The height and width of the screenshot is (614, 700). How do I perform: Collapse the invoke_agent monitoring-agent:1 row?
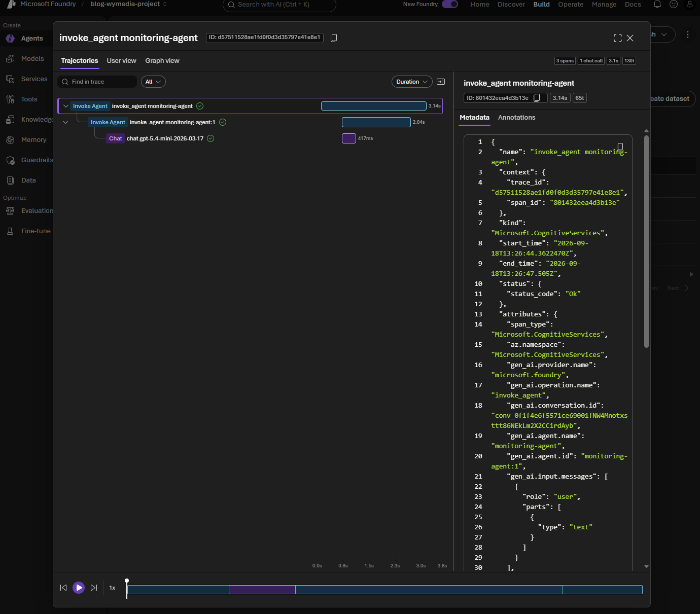tap(65, 122)
